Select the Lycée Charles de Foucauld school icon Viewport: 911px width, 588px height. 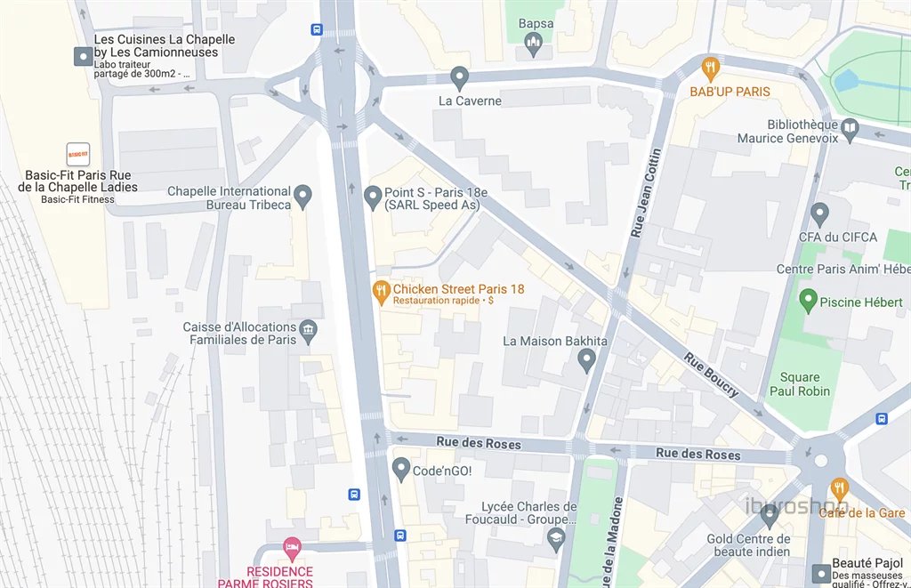(556, 539)
